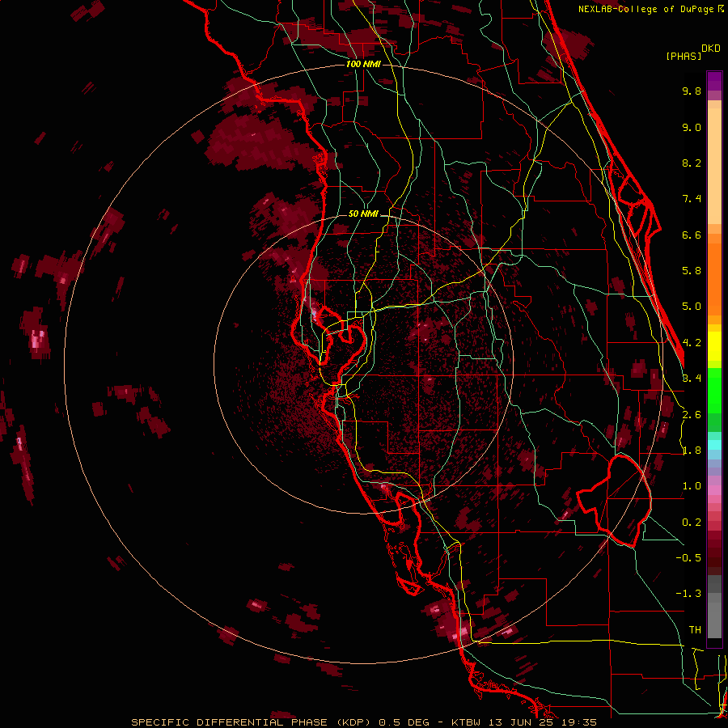
Task: Click the 6.6 legend value
Action: coord(692,235)
